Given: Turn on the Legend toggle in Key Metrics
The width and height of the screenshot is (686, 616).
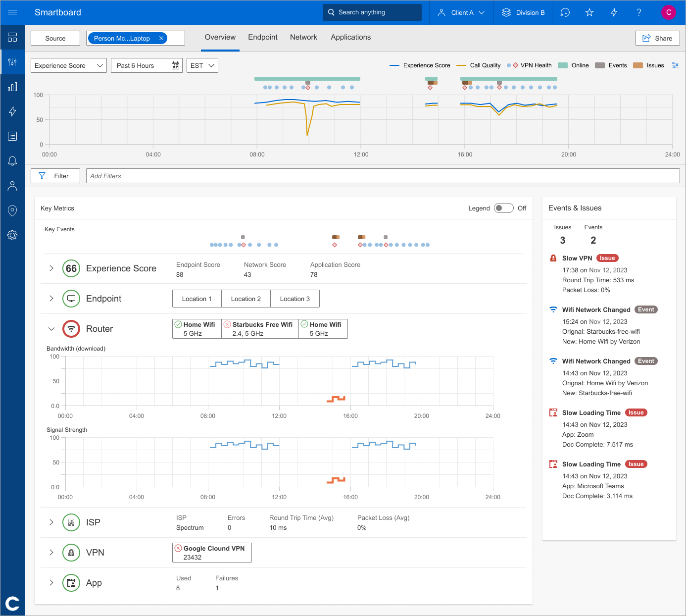Looking at the screenshot, I should pyautogui.click(x=503, y=208).
